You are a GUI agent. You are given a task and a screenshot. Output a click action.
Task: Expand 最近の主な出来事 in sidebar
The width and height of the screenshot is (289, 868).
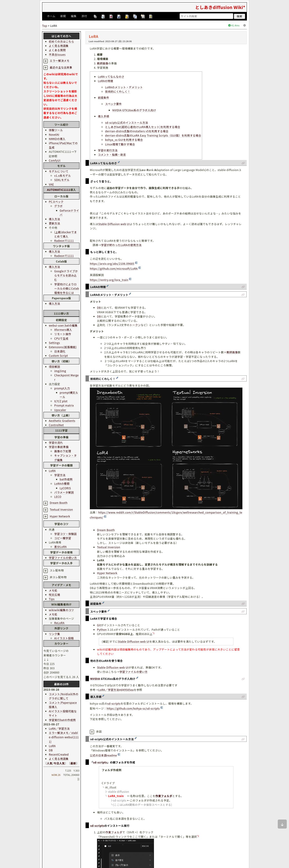point(45,67)
